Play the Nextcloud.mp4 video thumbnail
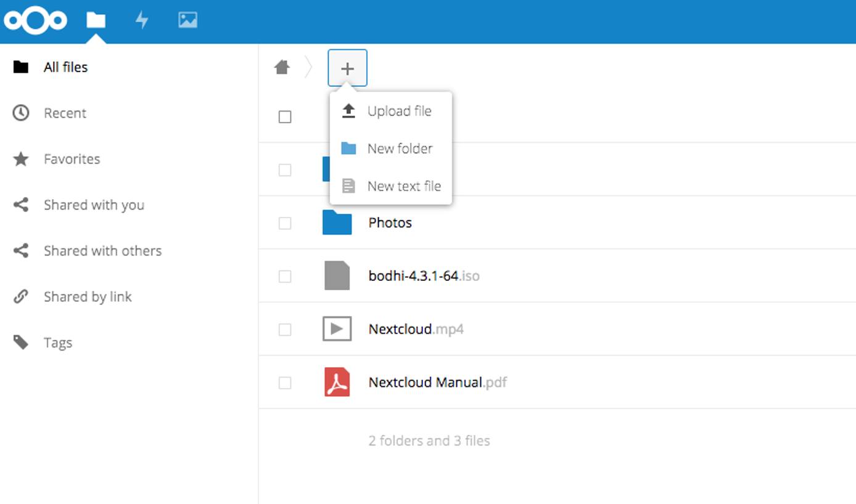This screenshot has width=856, height=504. (x=337, y=329)
